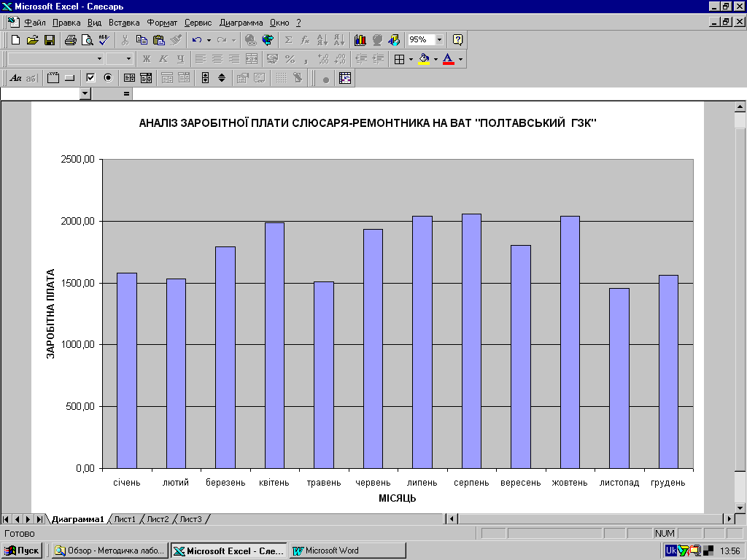Image resolution: width=747 pixels, height=560 pixels.
Task: Switch to Microsoft Word in taskbar
Action: [x=347, y=551]
